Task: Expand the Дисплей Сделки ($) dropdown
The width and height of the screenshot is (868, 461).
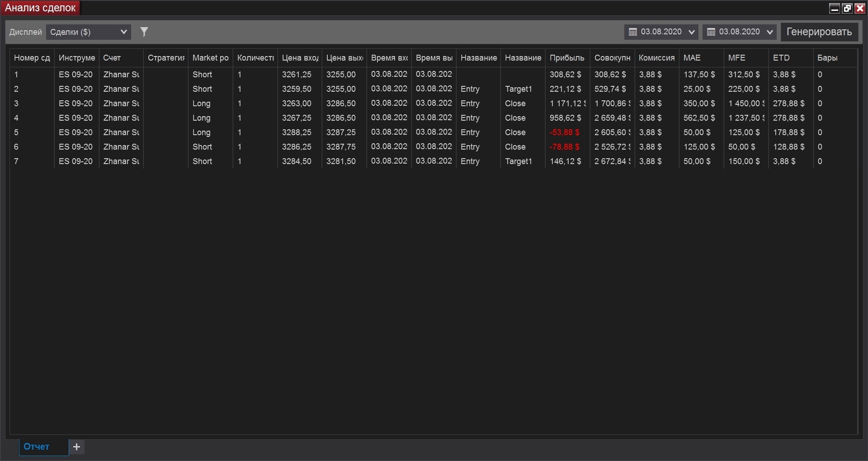Action: (89, 32)
